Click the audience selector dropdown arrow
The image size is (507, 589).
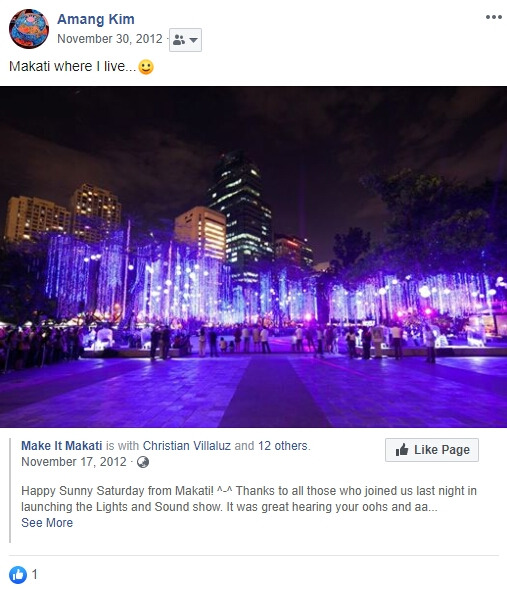[193, 40]
